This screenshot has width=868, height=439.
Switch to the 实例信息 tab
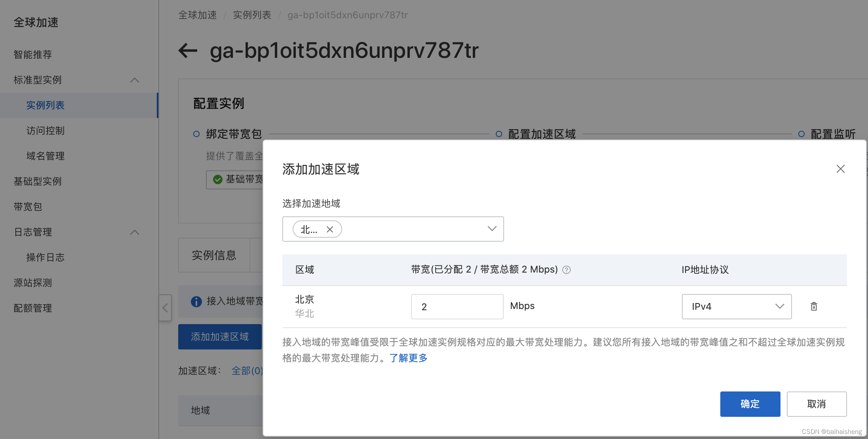(214, 255)
